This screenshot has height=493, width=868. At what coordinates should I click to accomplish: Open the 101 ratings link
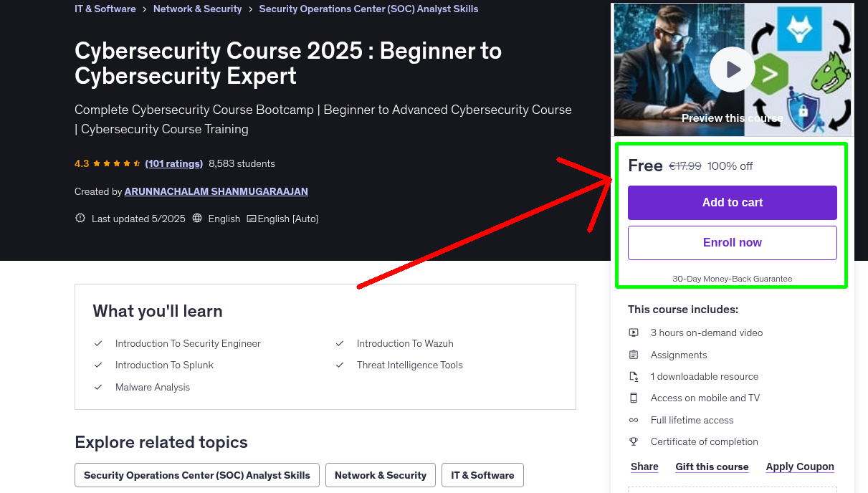point(173,163)
